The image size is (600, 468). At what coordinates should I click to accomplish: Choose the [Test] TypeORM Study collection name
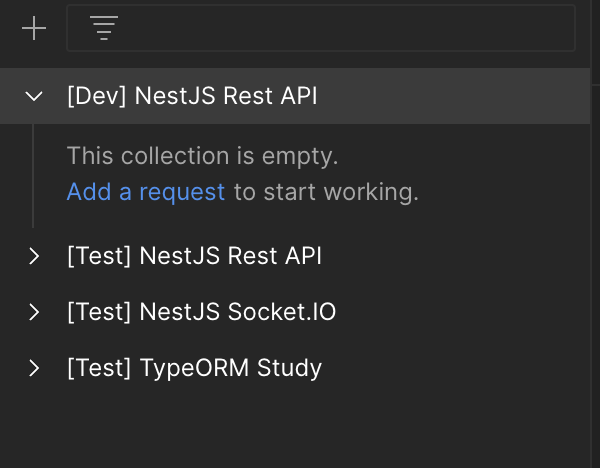tap(194, 368)
